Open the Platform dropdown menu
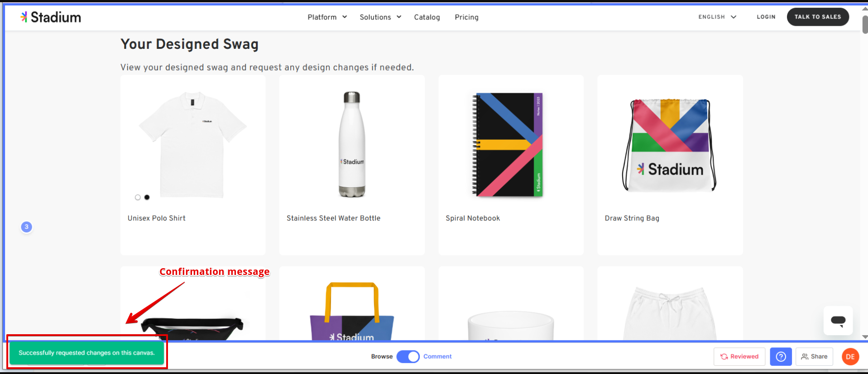868x374 pixels. click(x=327, y=17)
